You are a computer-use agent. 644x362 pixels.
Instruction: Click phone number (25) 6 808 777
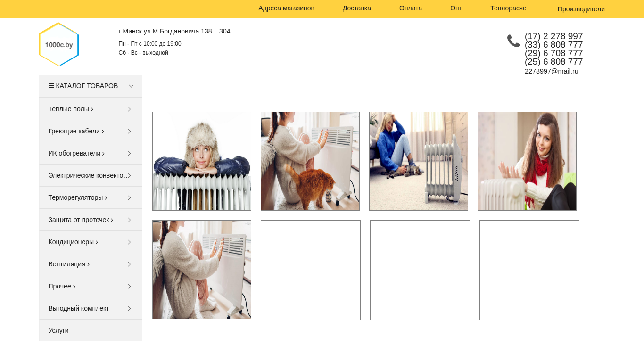click(553, 62)
